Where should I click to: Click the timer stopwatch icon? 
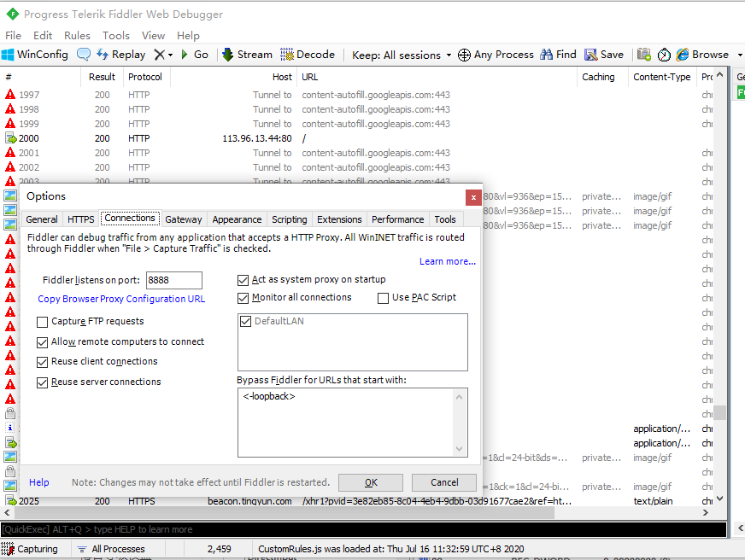point(664,55)
